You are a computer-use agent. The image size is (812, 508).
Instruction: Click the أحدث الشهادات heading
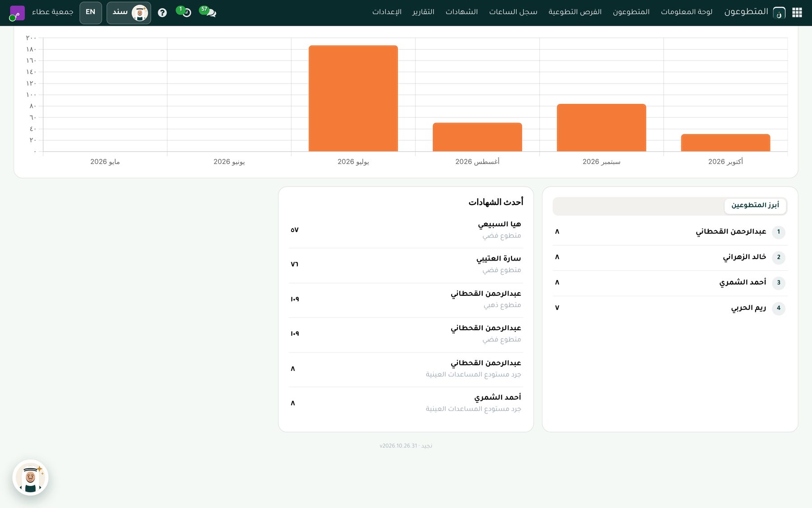[x=496, y=202]
